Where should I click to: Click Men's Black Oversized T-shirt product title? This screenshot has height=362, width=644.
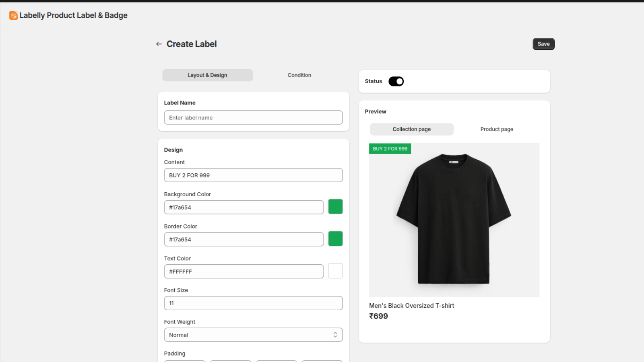pyautogui.click(x=411, y=306)
